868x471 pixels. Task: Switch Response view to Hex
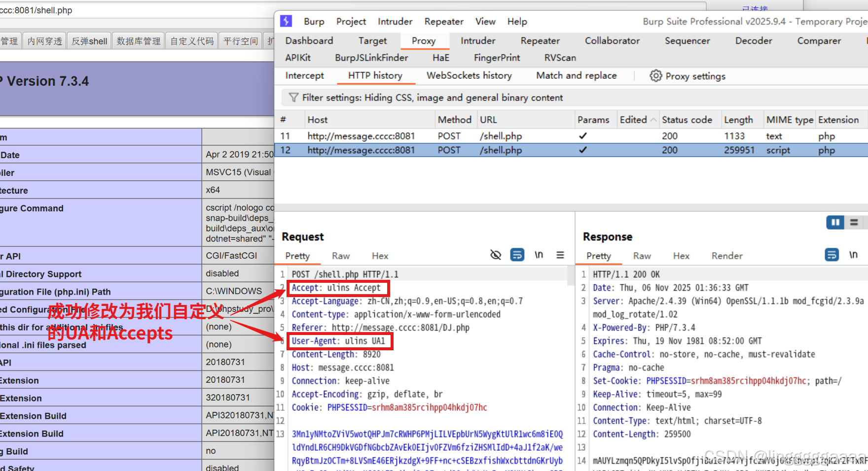[681, 256]
